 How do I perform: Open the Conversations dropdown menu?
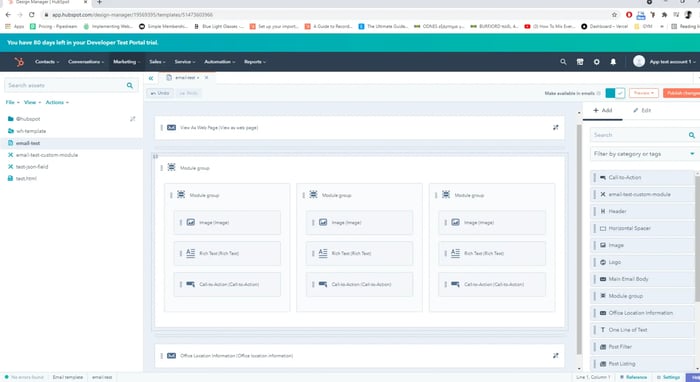86,62
